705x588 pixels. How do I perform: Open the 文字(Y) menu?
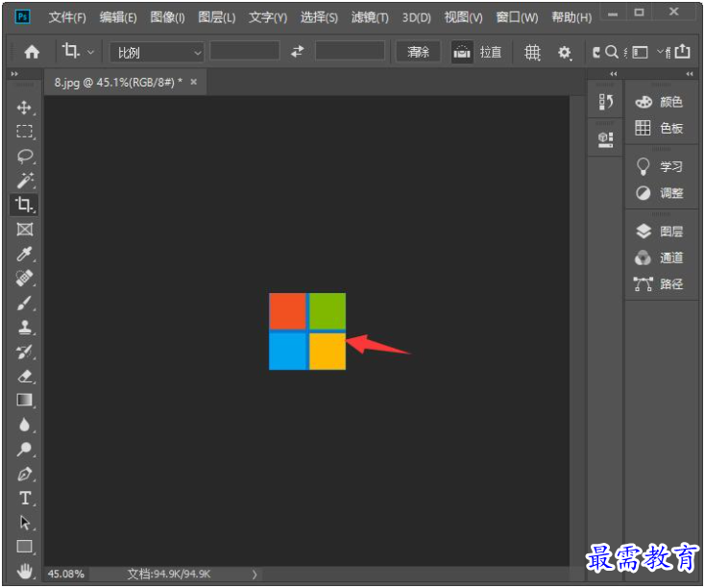(268, 17)
